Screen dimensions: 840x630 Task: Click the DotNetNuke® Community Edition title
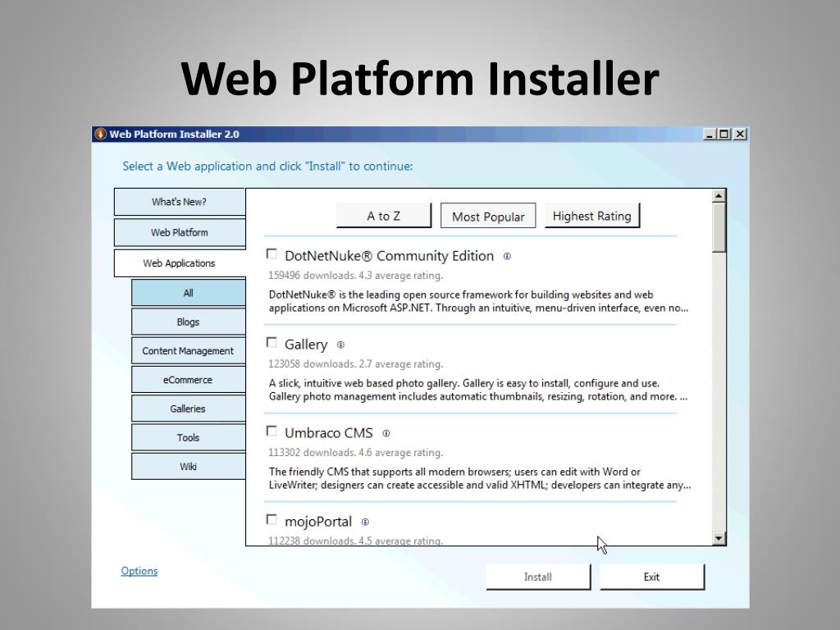pyautogui.click(x=389, y=256)
